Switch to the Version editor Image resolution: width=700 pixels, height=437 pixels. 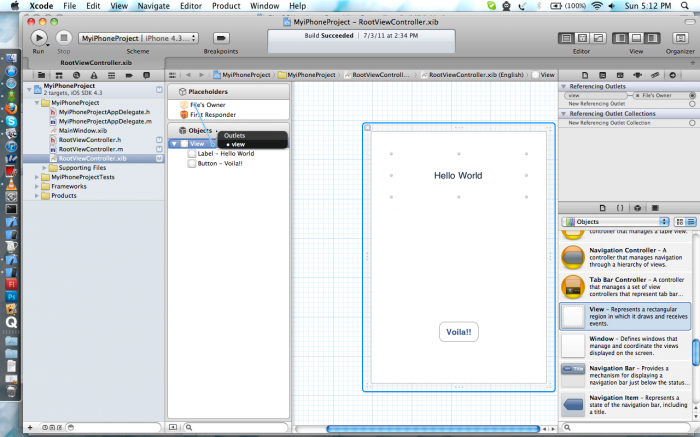598,38
